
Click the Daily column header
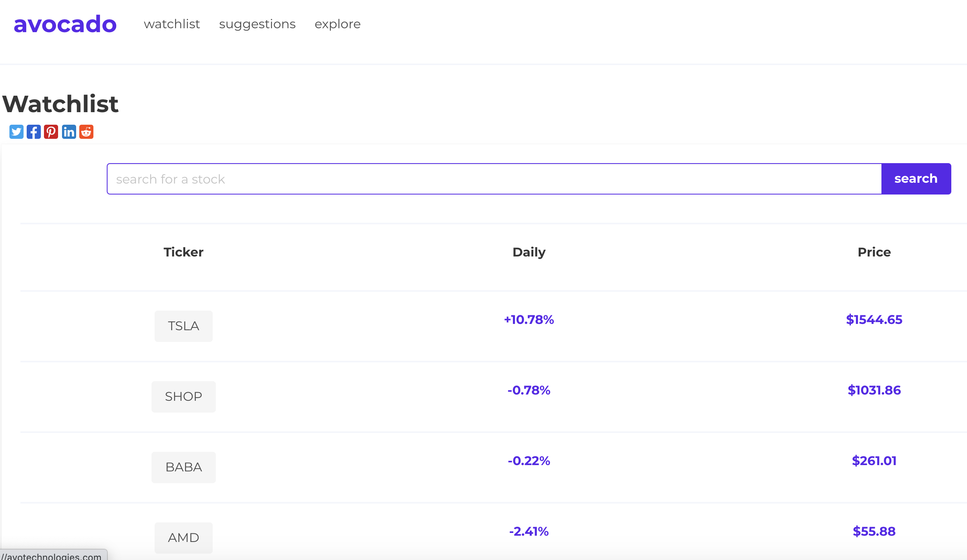point(529,252)
